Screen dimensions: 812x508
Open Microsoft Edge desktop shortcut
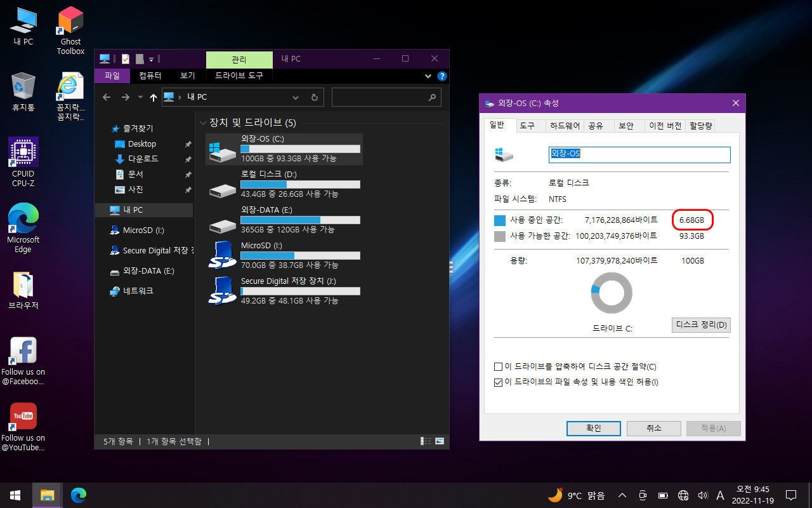tap(23, 229)
